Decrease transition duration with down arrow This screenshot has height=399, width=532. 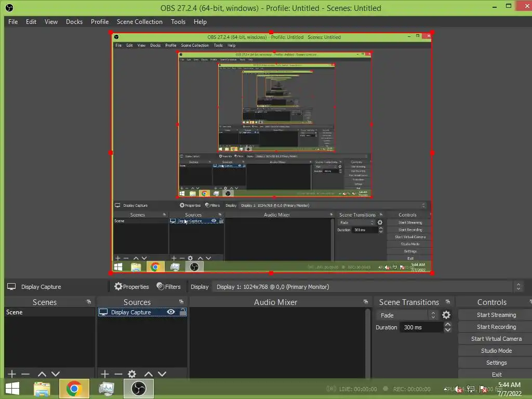[x=448, y=330]
